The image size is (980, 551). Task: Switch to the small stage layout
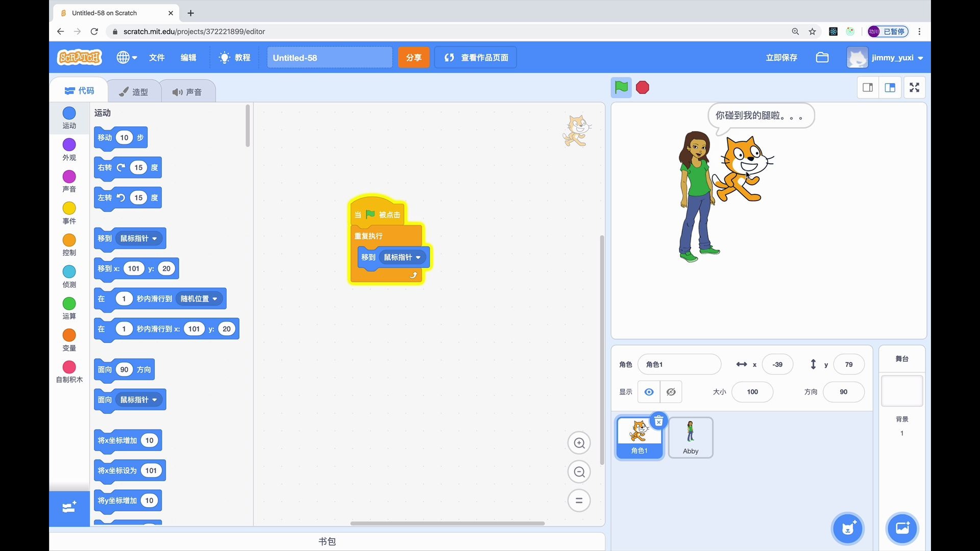click(x=868, y=88)
